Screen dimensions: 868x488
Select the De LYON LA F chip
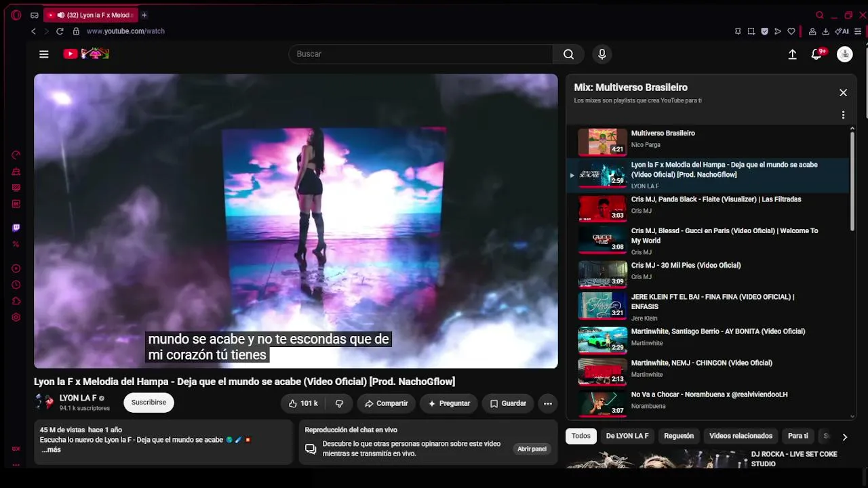[x=627, y=436]
